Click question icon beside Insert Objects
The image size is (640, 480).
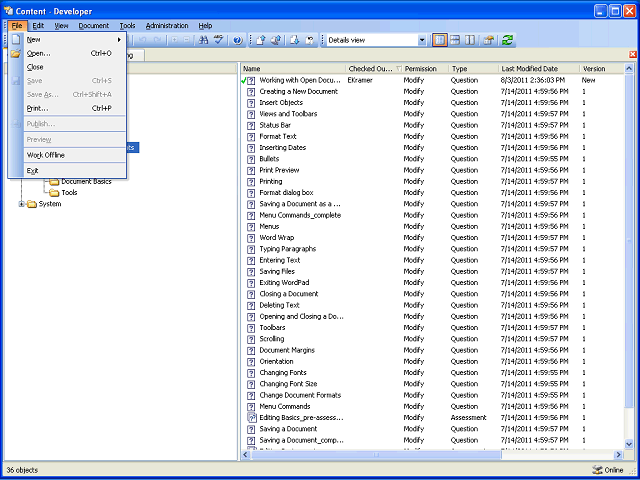pos(251,103)
